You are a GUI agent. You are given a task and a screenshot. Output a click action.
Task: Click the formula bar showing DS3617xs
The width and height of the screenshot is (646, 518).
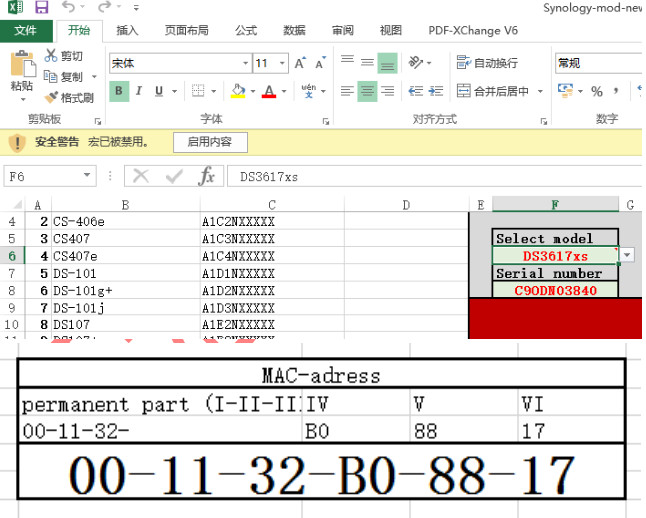[435, 176]
